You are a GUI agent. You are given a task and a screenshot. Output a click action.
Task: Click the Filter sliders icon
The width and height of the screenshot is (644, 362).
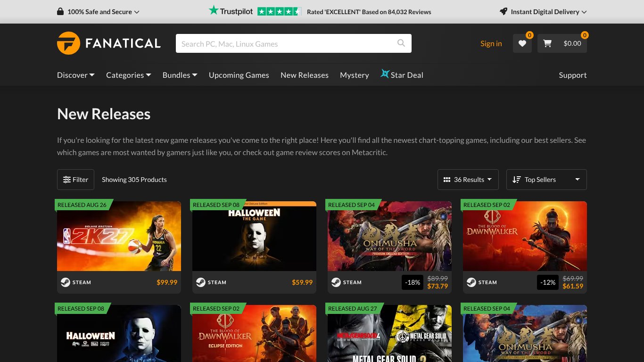pos(67,180)
